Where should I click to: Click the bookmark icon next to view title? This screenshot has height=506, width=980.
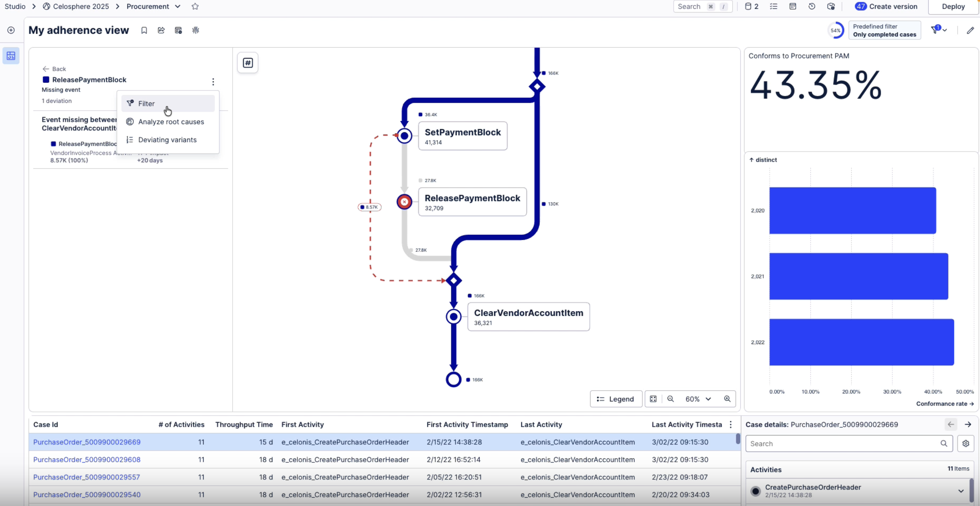point(144,30)
